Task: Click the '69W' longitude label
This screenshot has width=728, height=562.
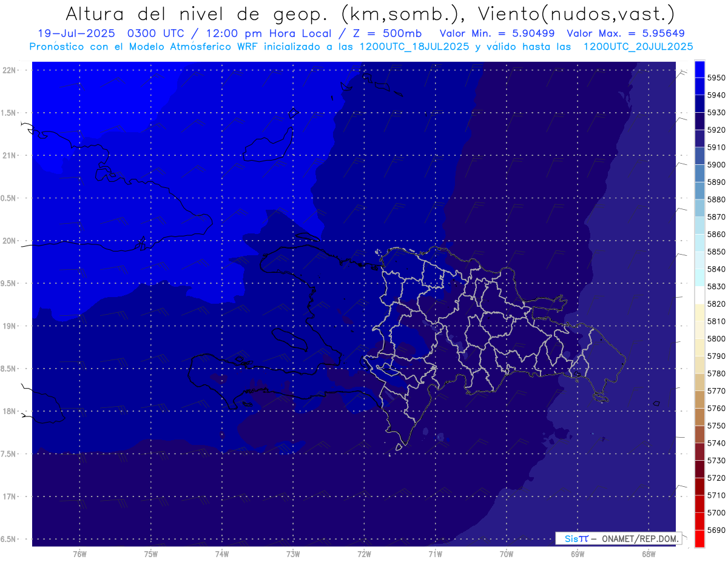Action: [578, 554]
